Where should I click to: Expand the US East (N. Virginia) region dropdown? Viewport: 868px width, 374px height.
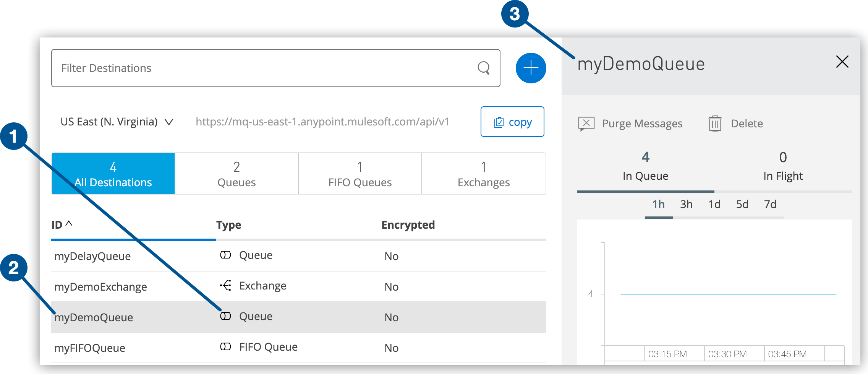(x=168, y=122)
